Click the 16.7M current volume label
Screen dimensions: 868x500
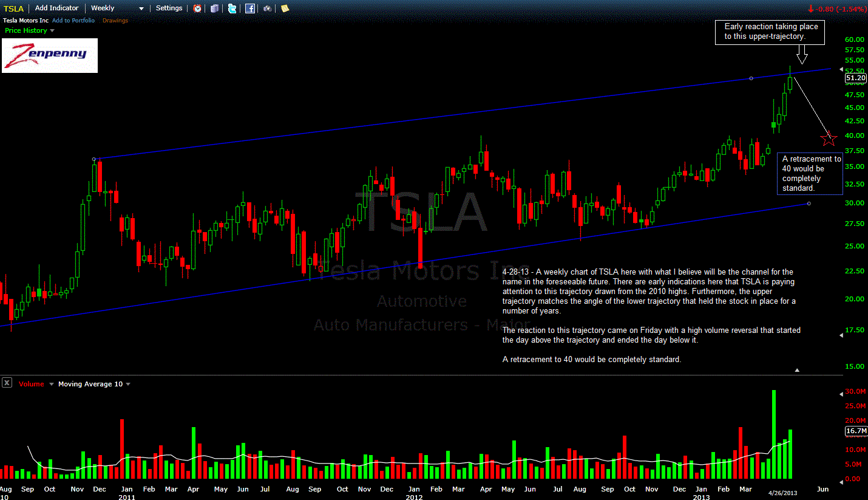coord(855,431)
